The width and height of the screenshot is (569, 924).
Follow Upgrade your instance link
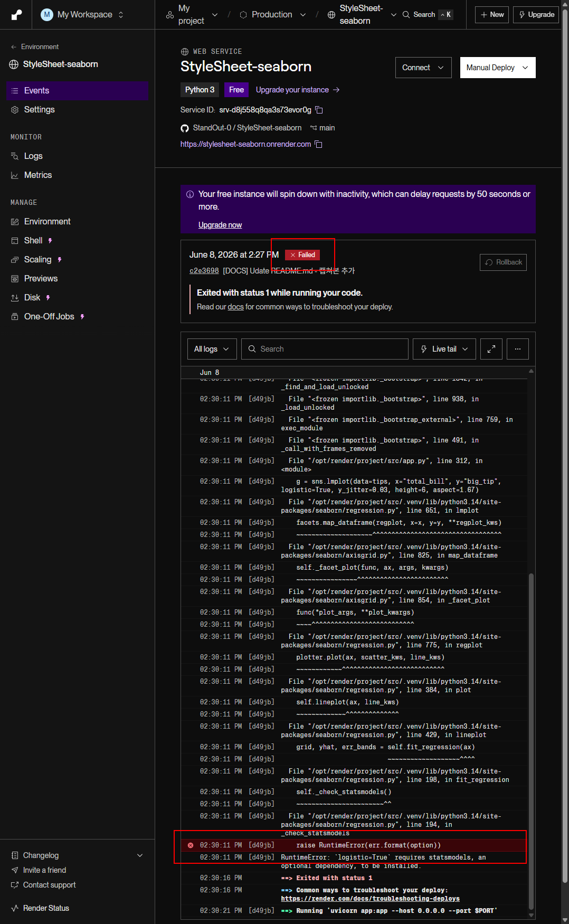pos(298,90)
